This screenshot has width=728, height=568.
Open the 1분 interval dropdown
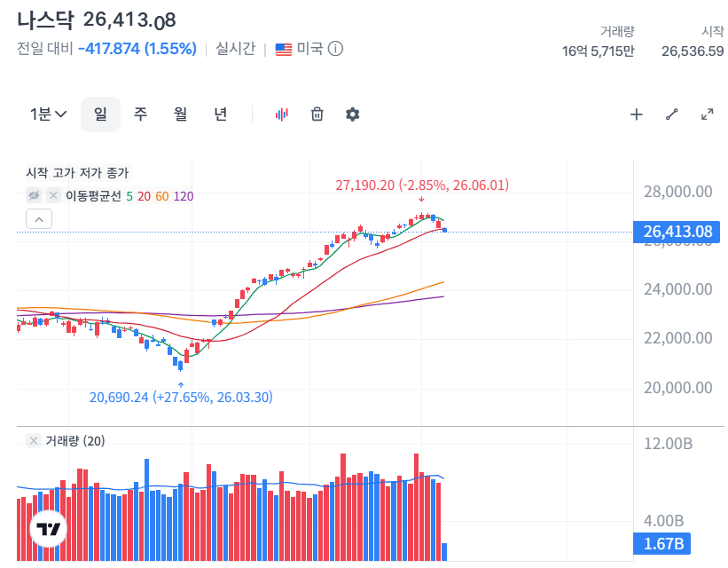(x=48, y=114)
